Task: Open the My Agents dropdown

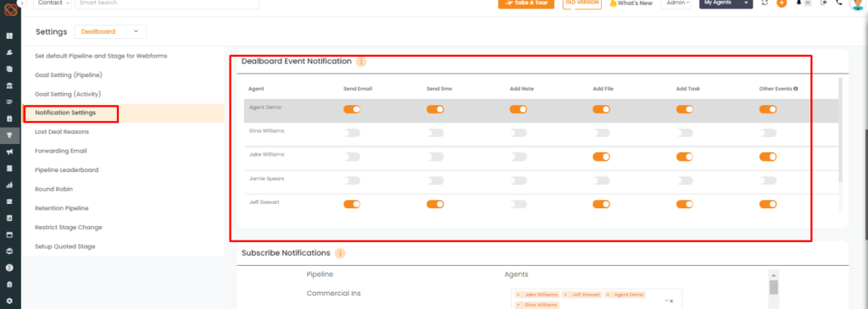Action: [726, 3]
